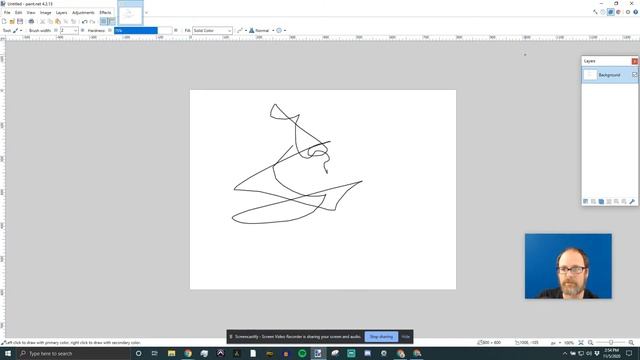Open Settings gear icon at top right
Screen dimensions: 640x360
pos(628,12)
